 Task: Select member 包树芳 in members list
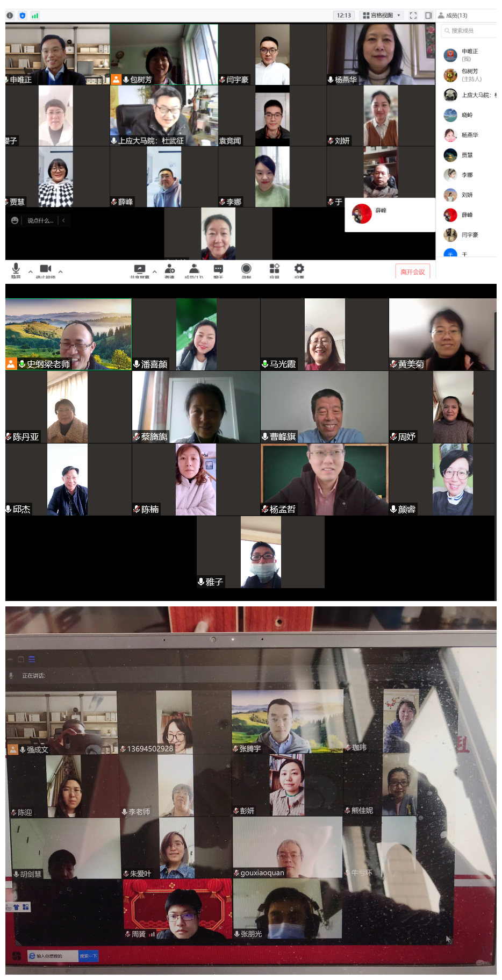pyautogui.click(x=469, y=75)
